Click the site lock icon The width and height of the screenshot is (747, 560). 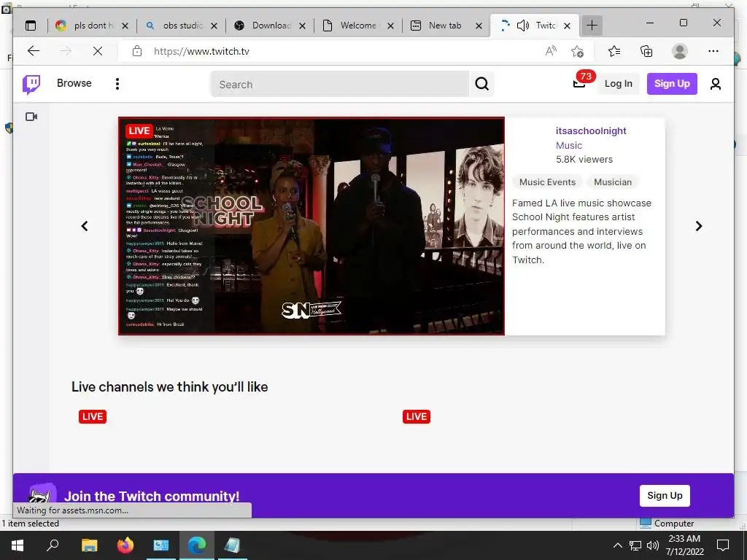[x=137, y=51]
